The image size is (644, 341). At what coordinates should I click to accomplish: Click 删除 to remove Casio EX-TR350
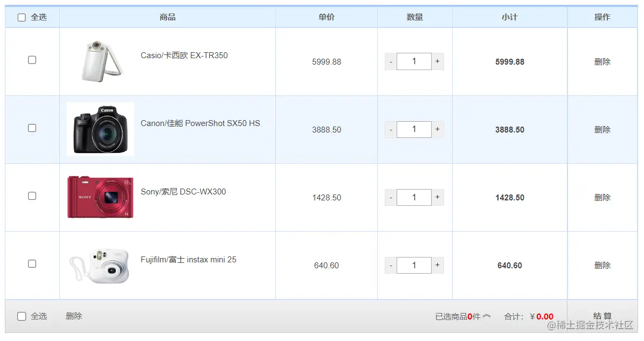point(602,61)
